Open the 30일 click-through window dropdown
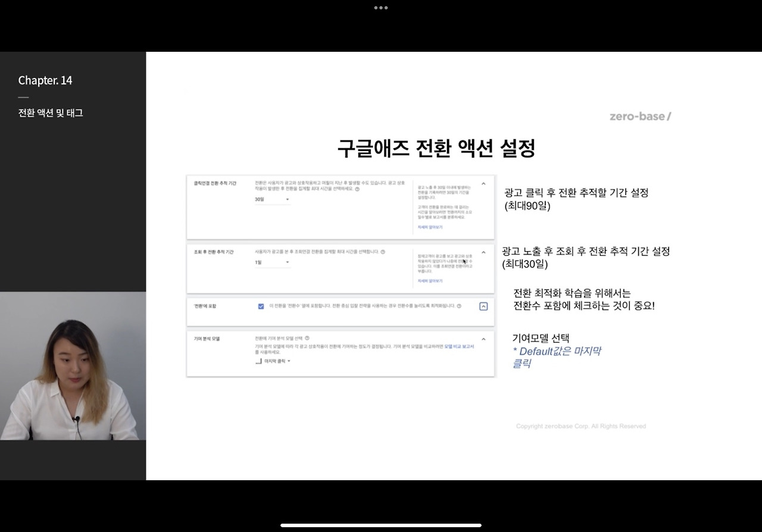 272,199
